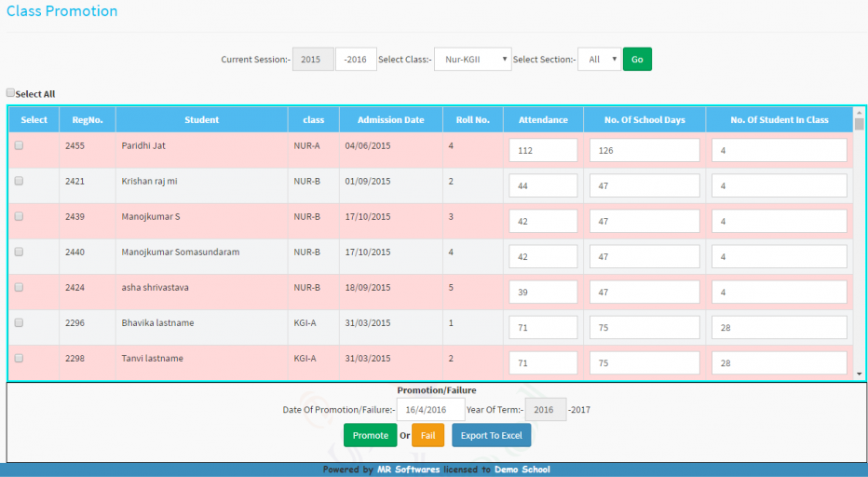This screenshot has width=868, height=477.
Task: Select the row checkbox for Krishan raj mi
Action: click(19, 181)
